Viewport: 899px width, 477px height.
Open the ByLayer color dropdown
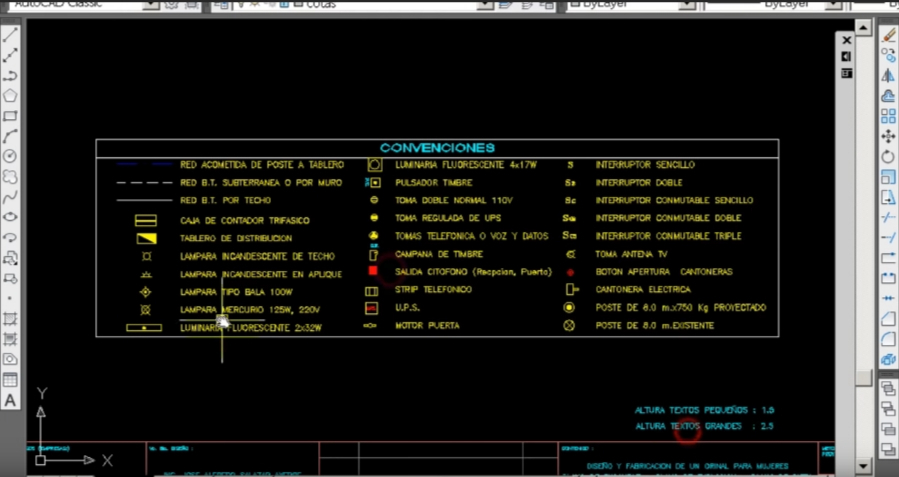687,4
